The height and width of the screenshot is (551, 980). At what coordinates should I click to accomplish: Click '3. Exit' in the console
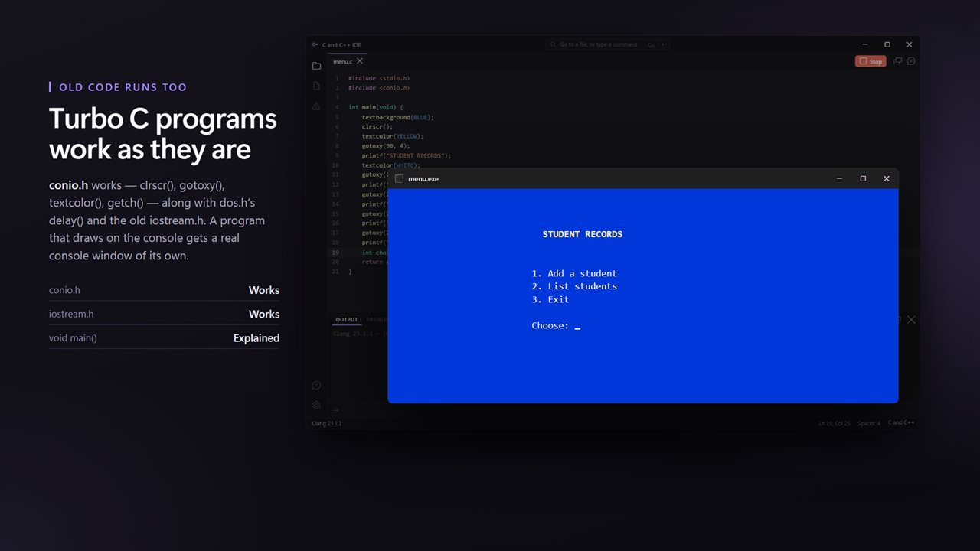click(550, 299)
